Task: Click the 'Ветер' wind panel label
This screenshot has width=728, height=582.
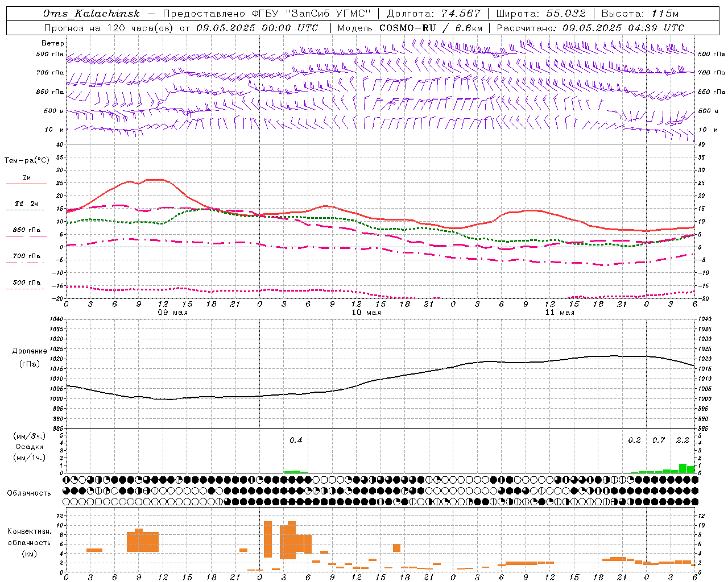Action: (x=52, y=43)
